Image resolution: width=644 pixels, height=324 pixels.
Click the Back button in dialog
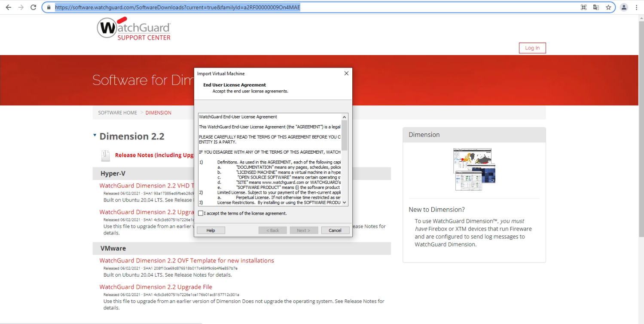[x=272, y=230]
